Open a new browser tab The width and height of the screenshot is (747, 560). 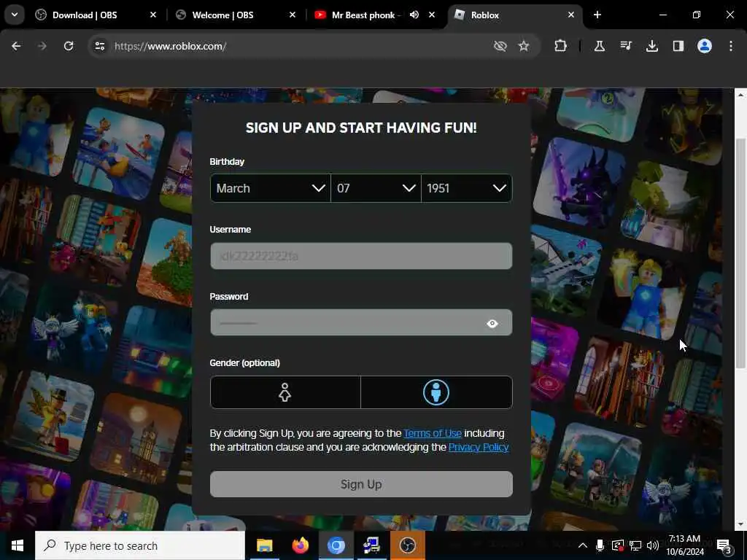(597, 15)
